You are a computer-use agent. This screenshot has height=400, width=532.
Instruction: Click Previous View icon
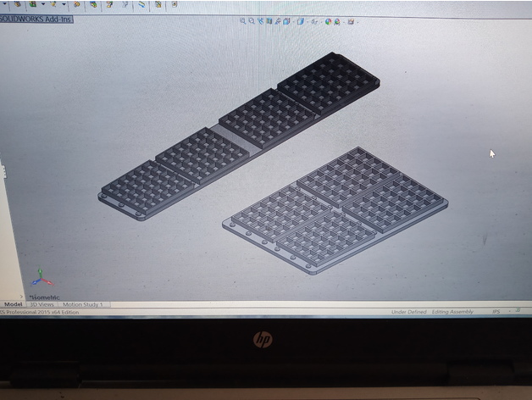tap(260, 21)
